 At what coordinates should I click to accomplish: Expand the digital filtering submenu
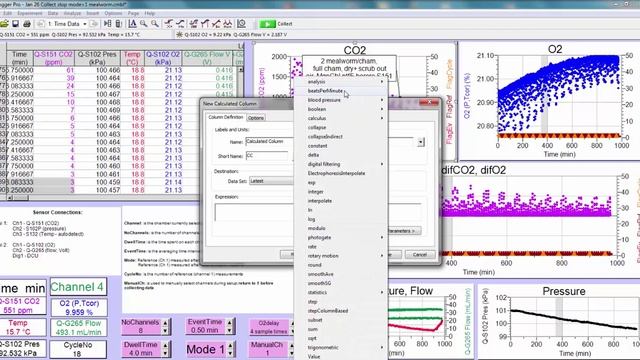point(341,164)
